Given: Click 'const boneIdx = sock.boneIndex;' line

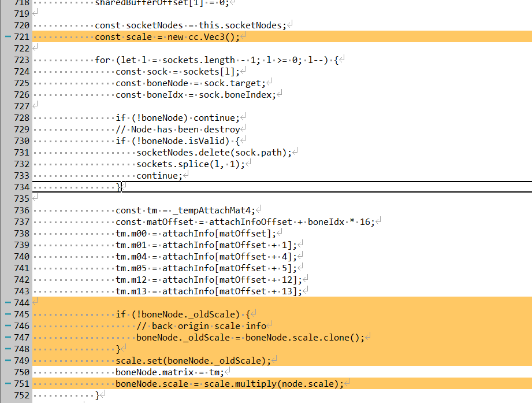Looking at the screenshot, I should tap(196, 95).
